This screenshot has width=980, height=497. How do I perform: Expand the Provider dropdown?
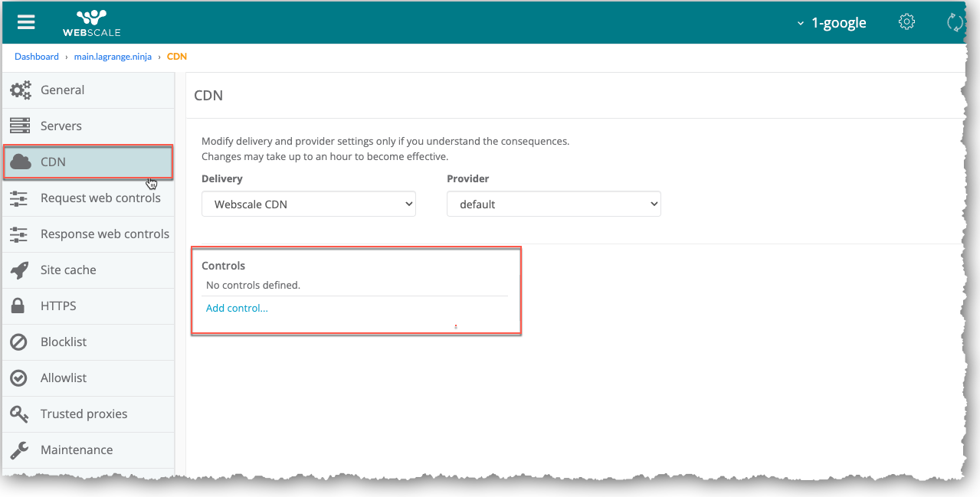pyautogui.click(x=553, y=204)
